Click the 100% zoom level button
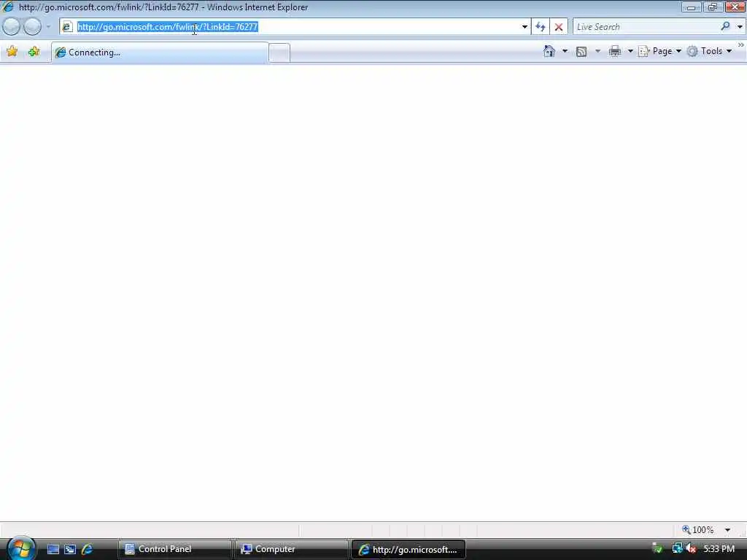The width and height of the screenshot is (747, 560). pyautogui.click(x=698, y=529)
